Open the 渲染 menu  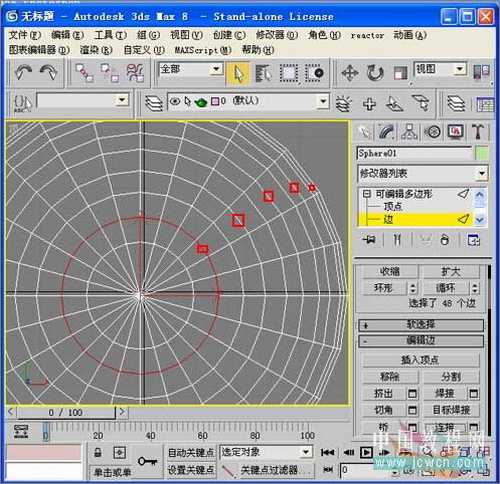coord(96,50)
